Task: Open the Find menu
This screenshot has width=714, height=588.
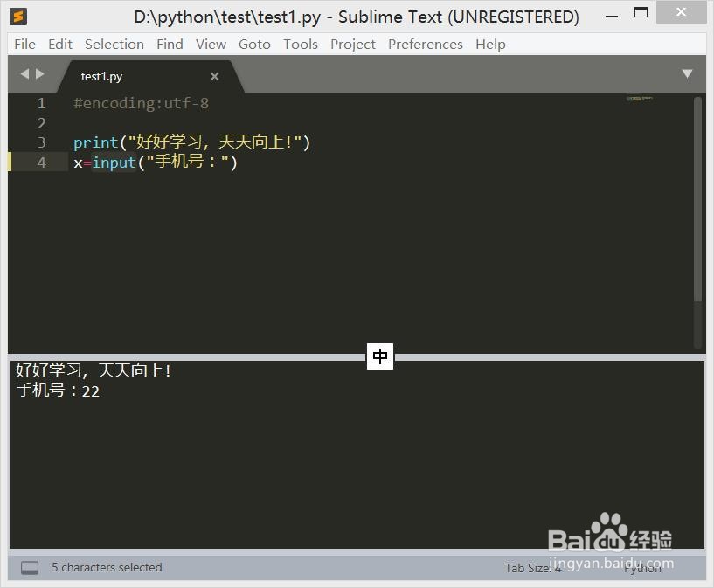Action: 169,44
